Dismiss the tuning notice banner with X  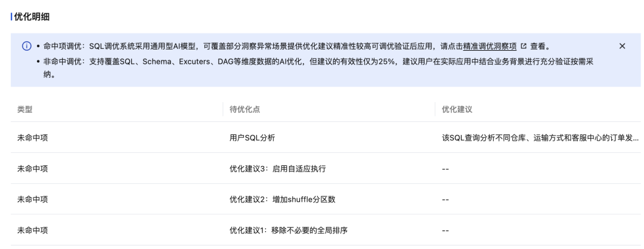(x=622, y=46)
